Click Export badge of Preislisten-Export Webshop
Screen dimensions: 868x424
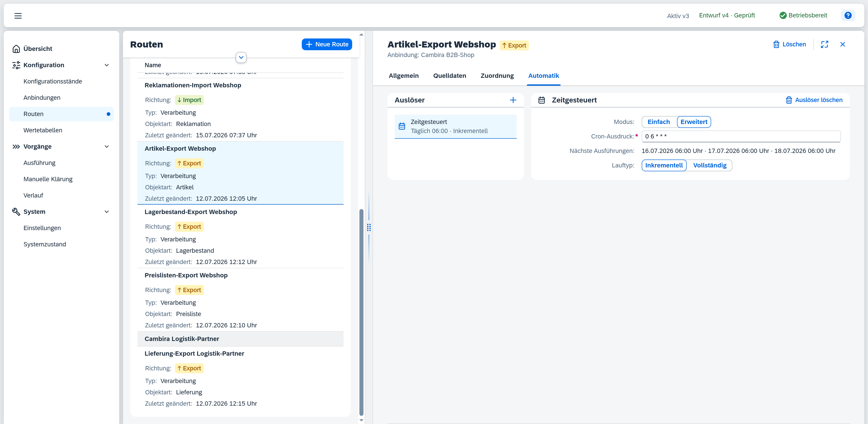tap(189, 290)
